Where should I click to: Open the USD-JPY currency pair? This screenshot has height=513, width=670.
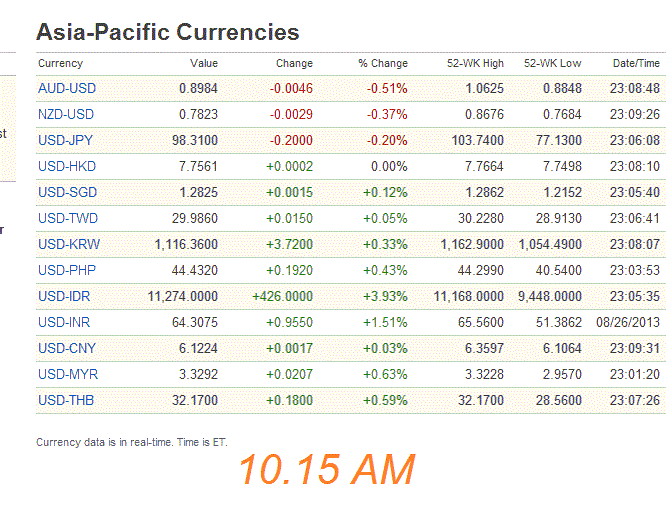(x=66, y=140)
